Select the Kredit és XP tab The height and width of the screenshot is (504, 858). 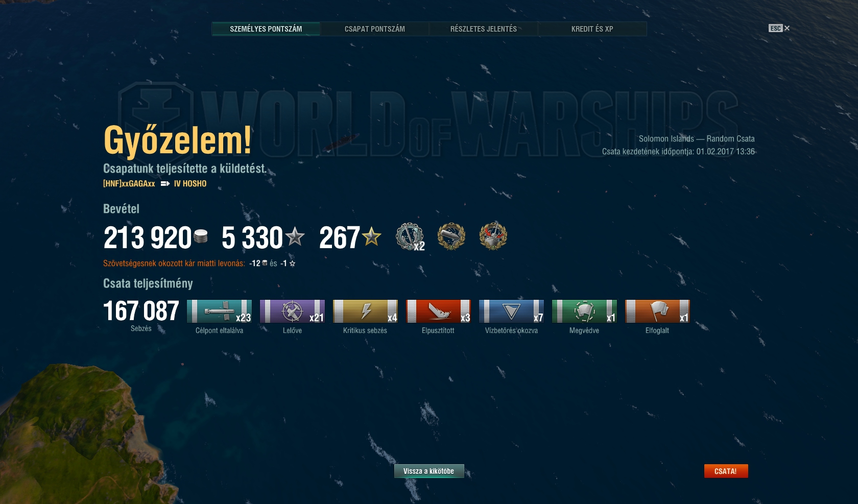pyautogui.click(x=592, y=29)
